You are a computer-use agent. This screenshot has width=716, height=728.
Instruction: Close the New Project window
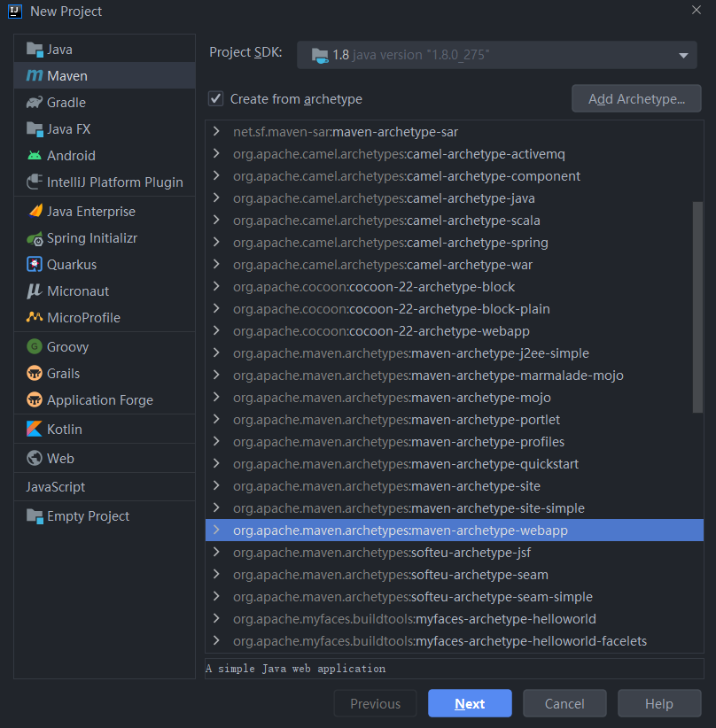pyautogui.click(x=696, y=10)
